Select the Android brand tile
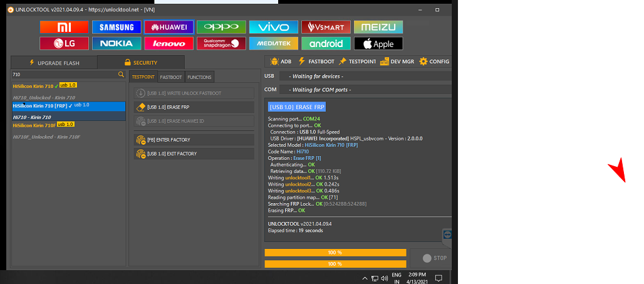Screen dimensions: 644x284 pyautogui.click(x=326, y=43)
